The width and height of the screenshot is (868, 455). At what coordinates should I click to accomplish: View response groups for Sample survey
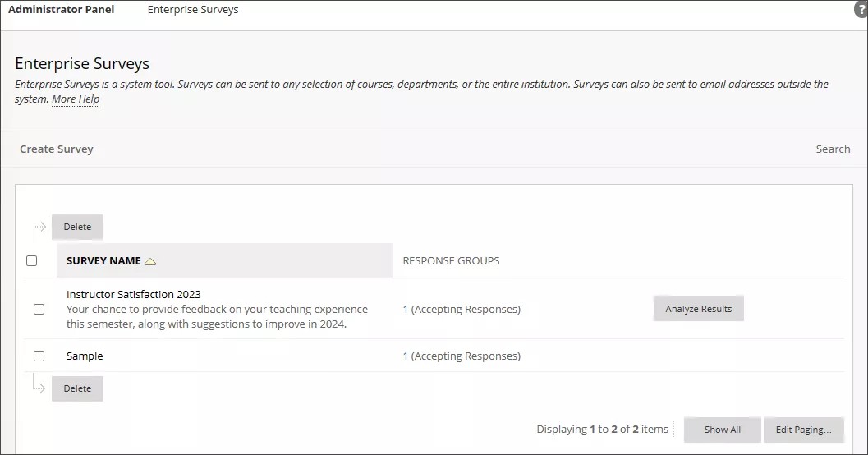tap(462, 356)
